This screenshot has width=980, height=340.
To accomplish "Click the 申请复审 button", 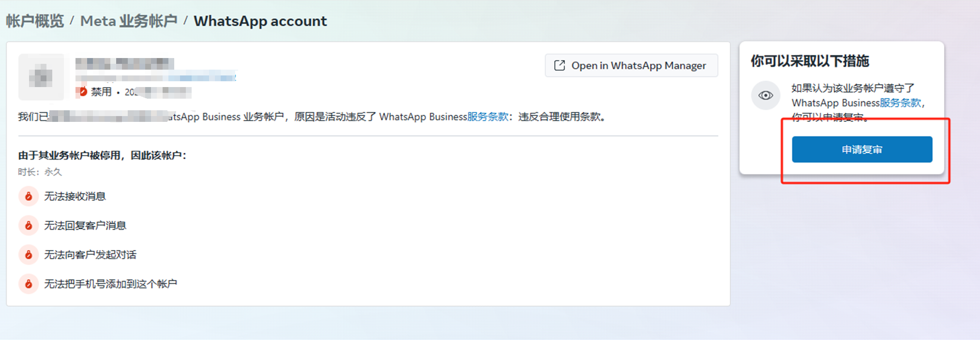I will tap(862, 149).
